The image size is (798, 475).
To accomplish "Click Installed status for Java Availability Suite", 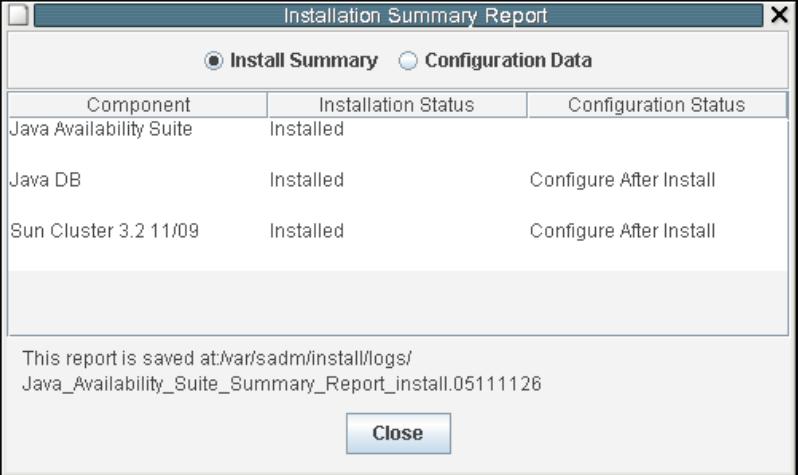I will (x=307, y=129).
